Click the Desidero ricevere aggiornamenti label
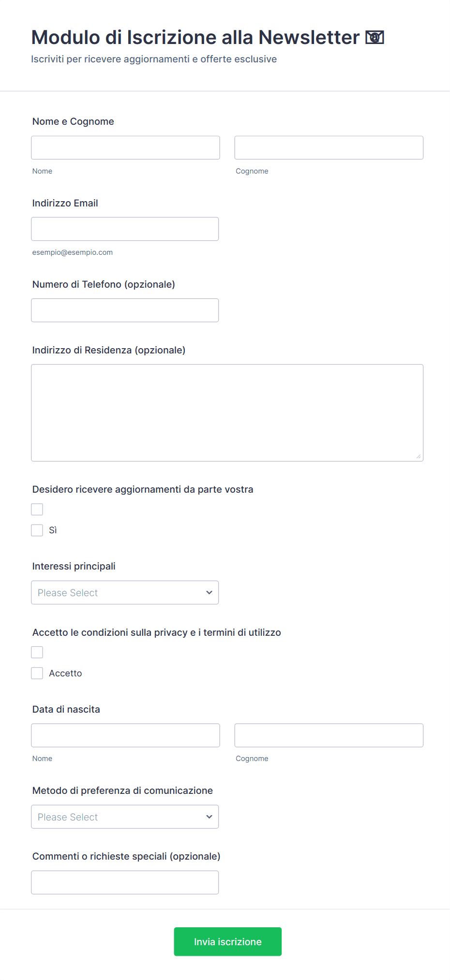This screenshot has height=980, width=450. 143,489
